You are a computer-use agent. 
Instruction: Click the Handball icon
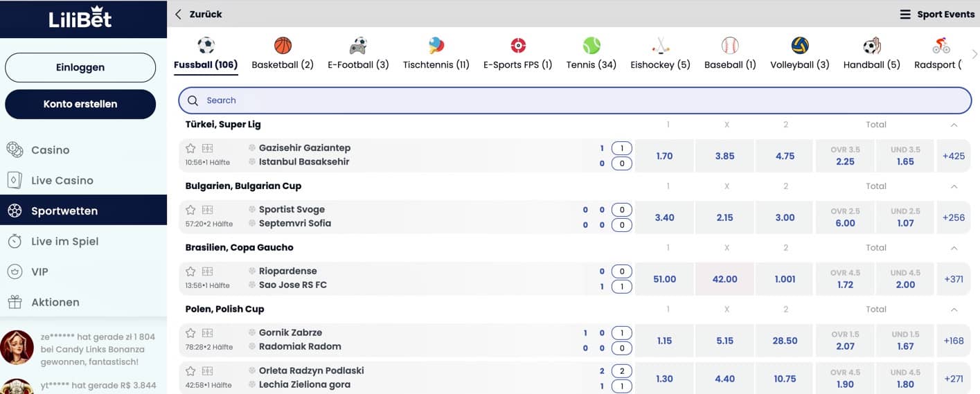coord(872,46)
